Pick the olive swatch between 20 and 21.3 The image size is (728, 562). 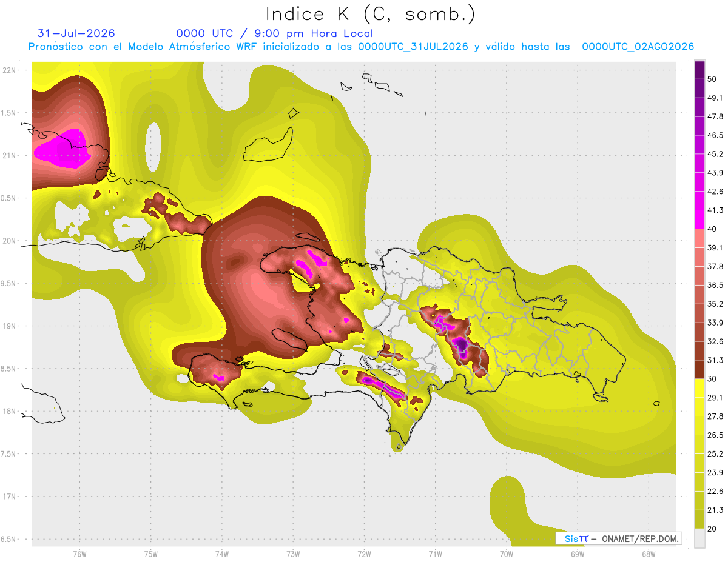click(699, 520)
